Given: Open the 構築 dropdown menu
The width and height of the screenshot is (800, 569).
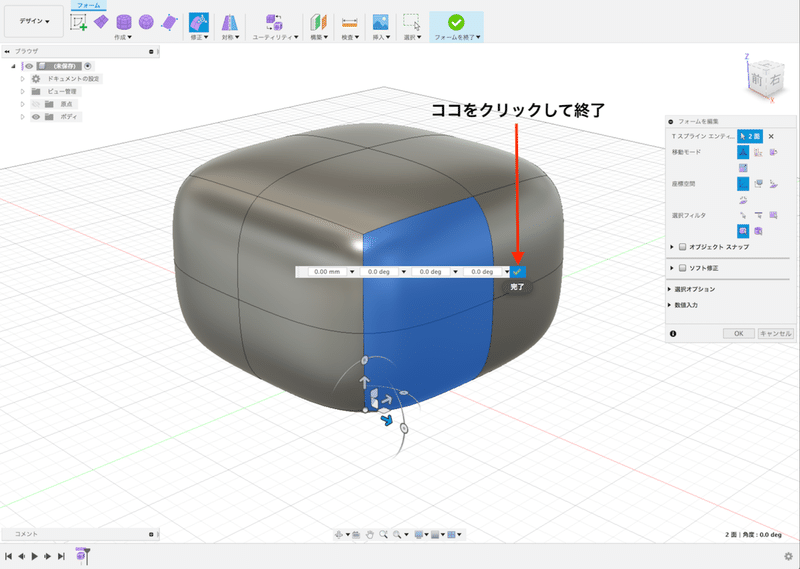Looking at the screenshot, I should [319, 37].
